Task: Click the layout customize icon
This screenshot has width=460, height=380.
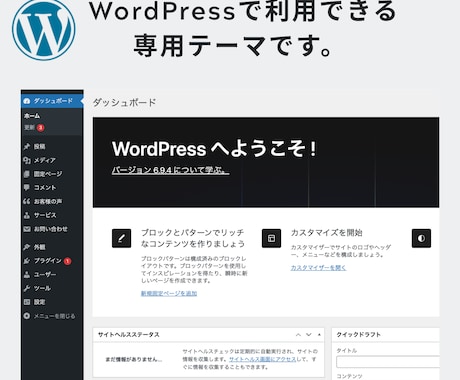Action: tap(272, 238)
